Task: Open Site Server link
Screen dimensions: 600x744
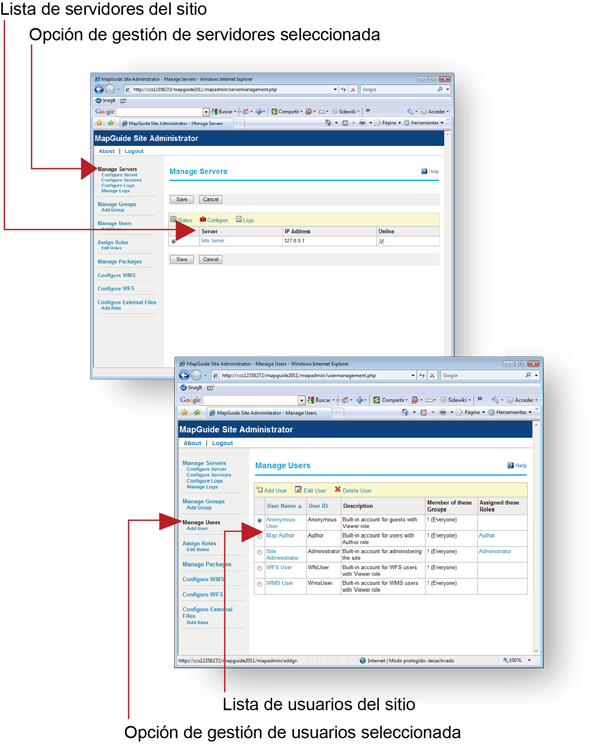Action: tap(212, 241)
